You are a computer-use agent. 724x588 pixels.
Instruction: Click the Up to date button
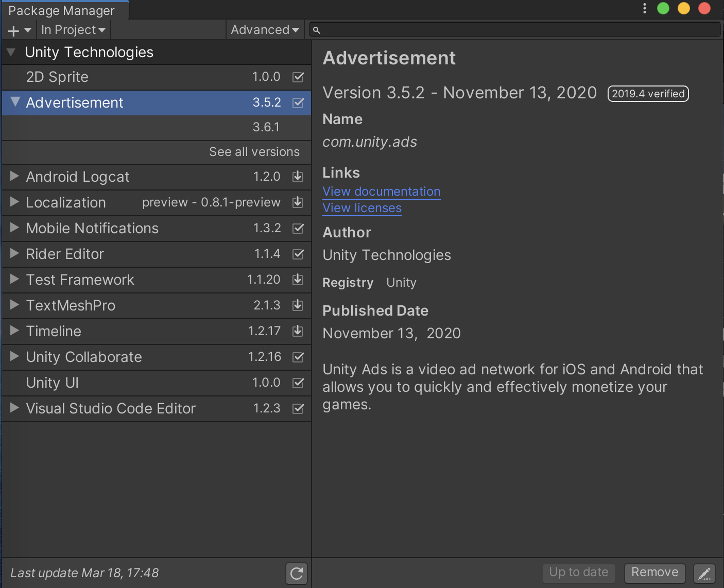(579, 573)
